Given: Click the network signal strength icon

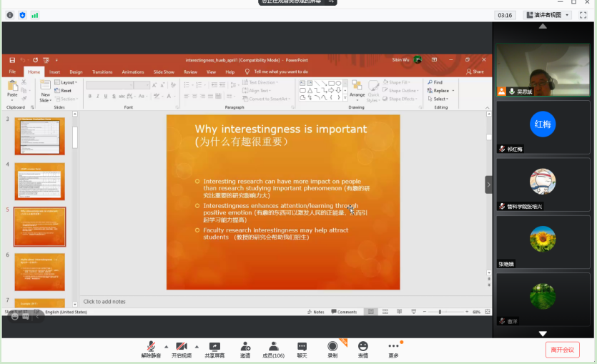Looking at the screenshot, I should coord(35,15).
